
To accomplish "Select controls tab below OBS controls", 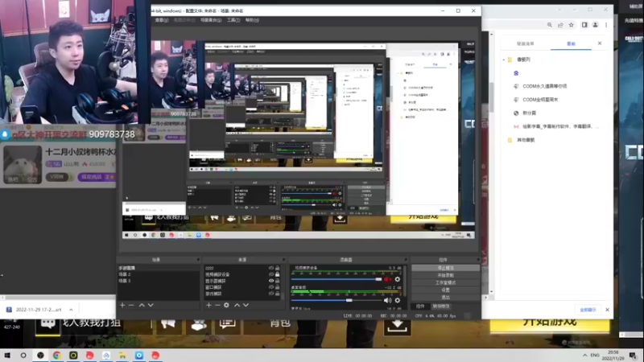I will (420, 306).
